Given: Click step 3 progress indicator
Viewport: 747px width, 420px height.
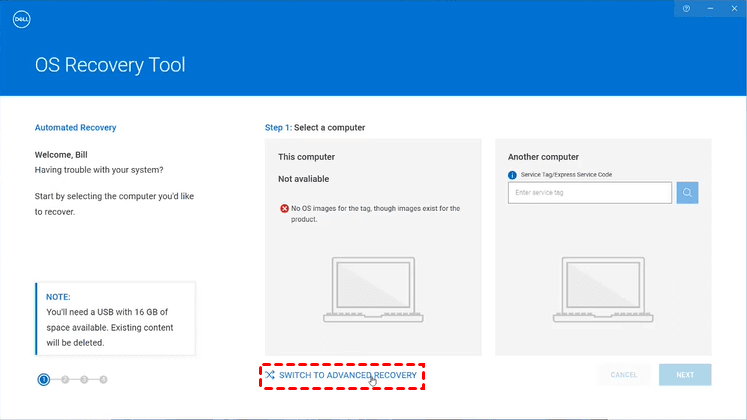Looking at the screenshot, I should (84, 380).
